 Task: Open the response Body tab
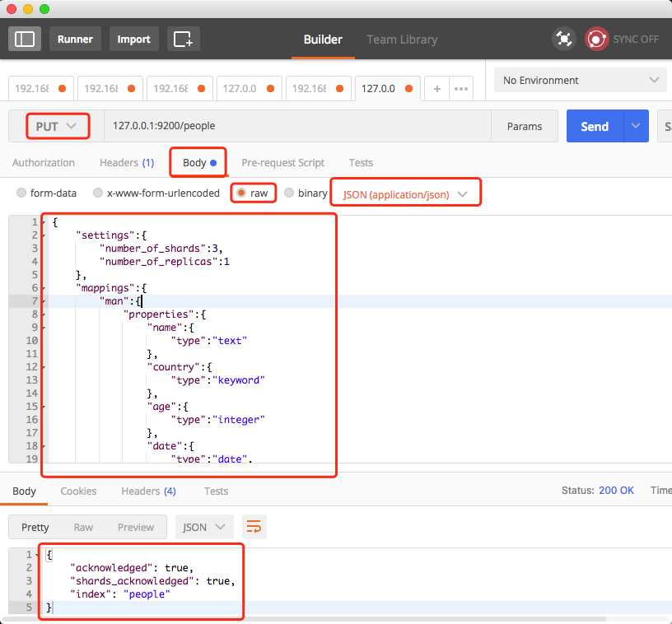24,491
